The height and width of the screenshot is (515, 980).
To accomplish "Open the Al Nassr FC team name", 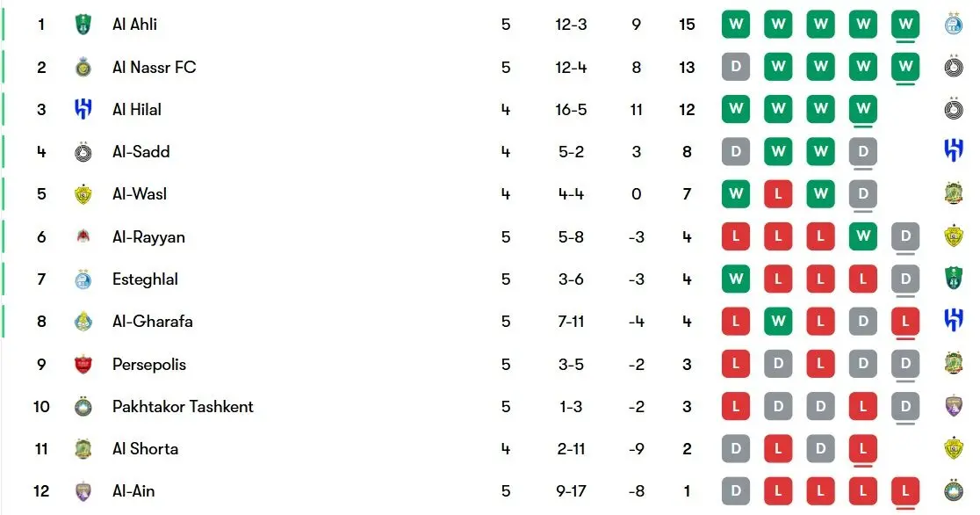I will click(x=154, y=67).
